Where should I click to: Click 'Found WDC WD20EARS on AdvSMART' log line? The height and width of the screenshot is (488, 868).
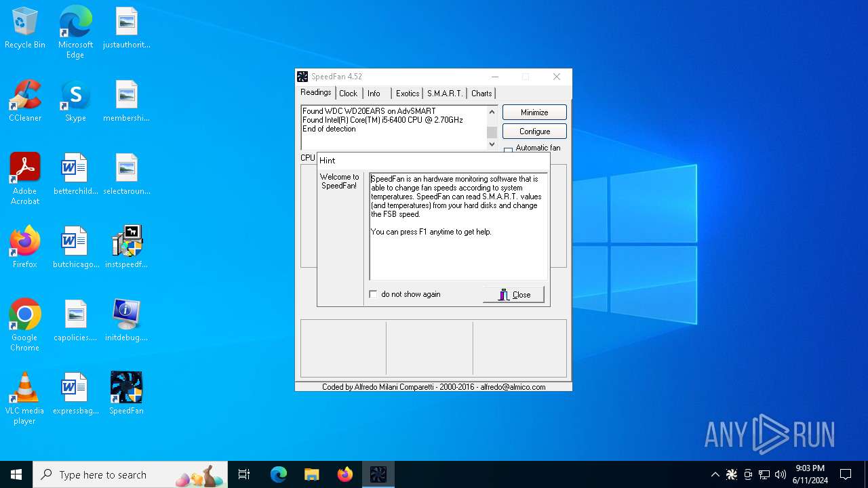(369, 111)
